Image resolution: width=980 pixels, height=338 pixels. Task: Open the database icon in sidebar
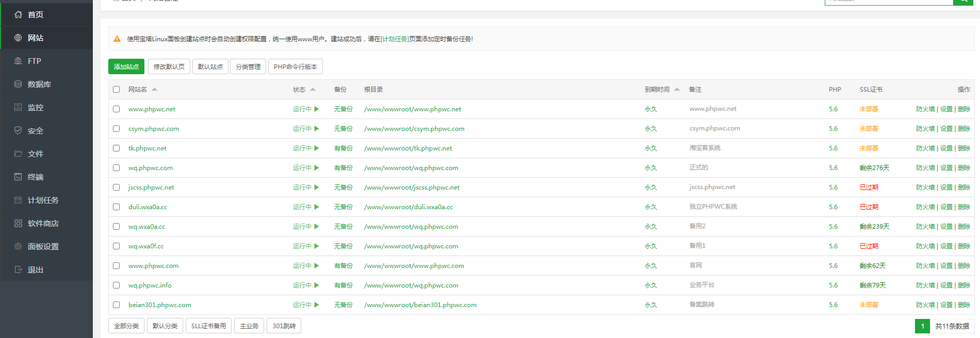pyautogui.click(x=18, y=84)
